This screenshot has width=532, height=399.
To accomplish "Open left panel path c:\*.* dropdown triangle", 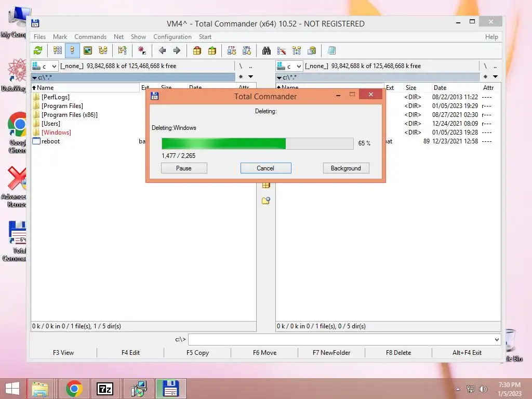I will tap(35, 78).
